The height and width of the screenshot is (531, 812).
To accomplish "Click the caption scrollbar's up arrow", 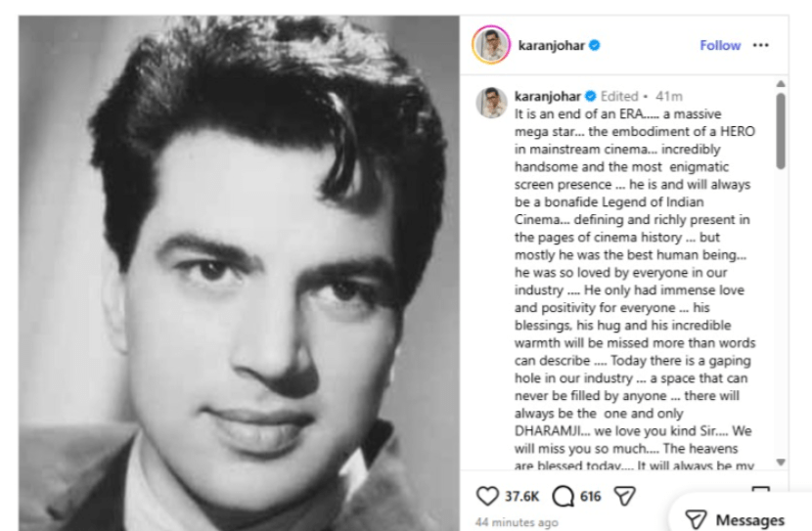I will coord(781,83).
